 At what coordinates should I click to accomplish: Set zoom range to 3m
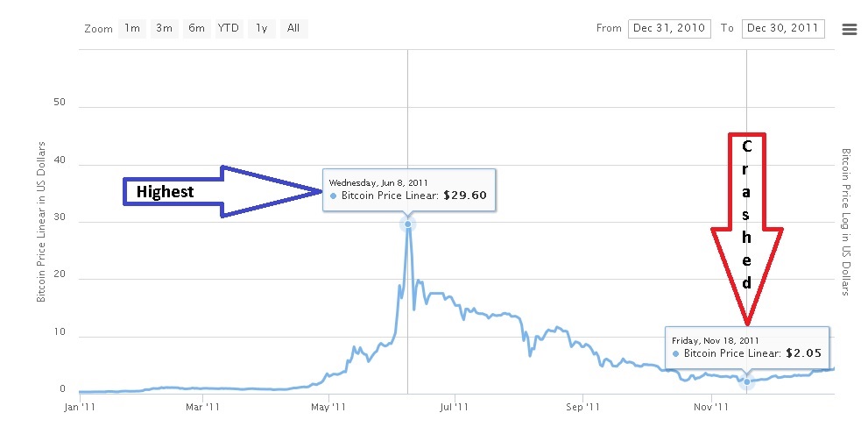point(164,28)
